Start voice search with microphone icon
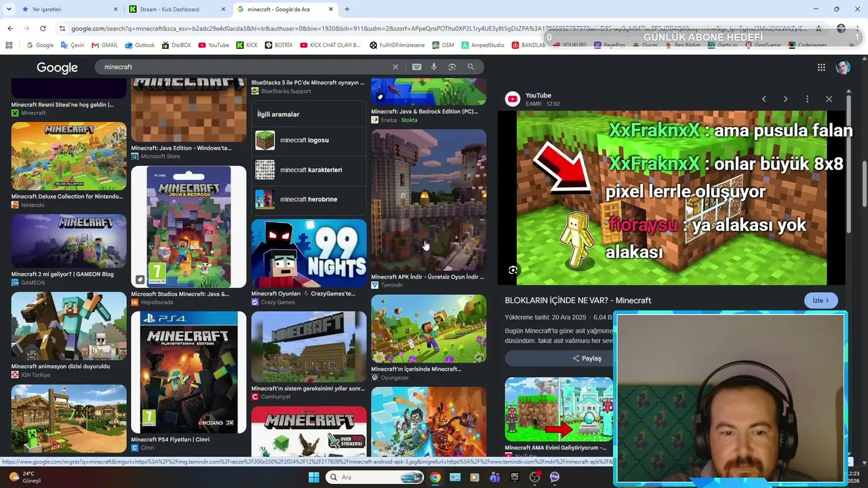Image resolution: width=868 pixels, height=488 pixels. [435, 67]
